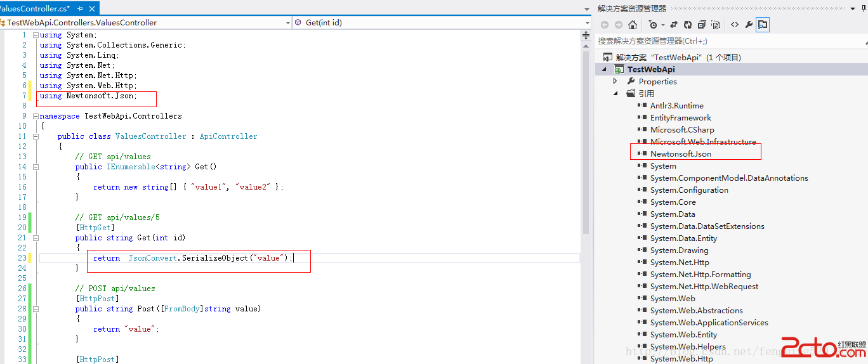Close the ValuesController.cs tab
Viewport: 868px width, 364px height.
[93, 9]
